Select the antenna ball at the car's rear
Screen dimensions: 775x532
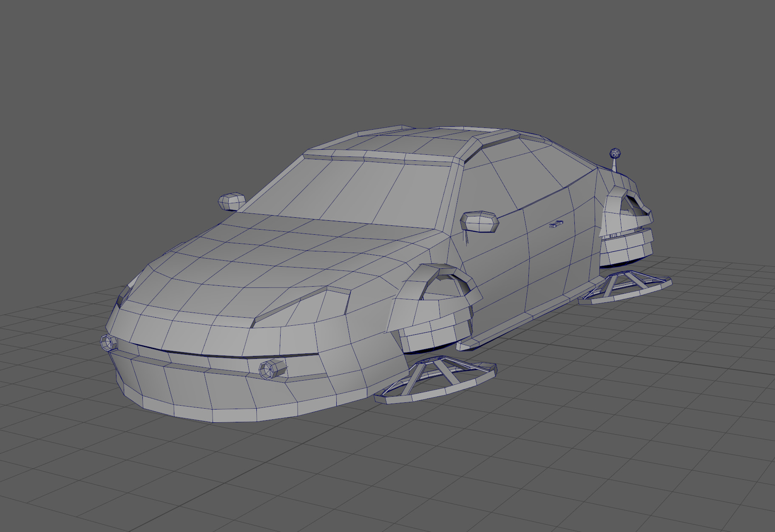(x=615, y=153)
